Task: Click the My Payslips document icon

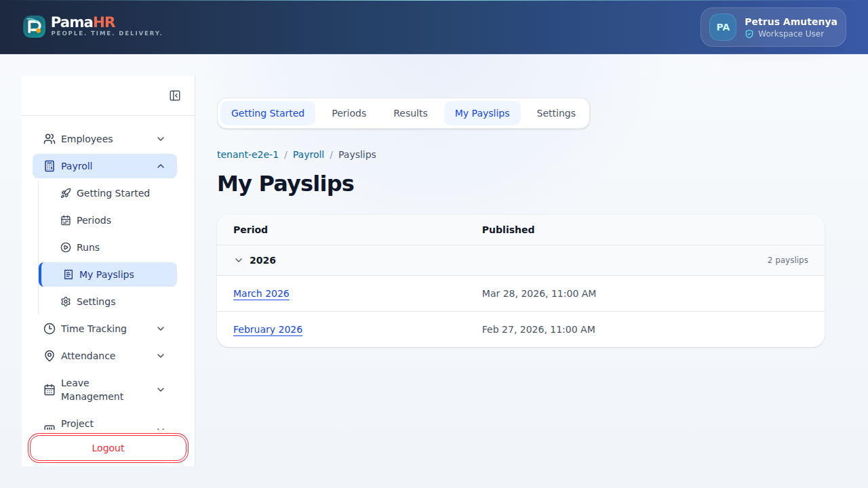Action: (x=68, y=274)
